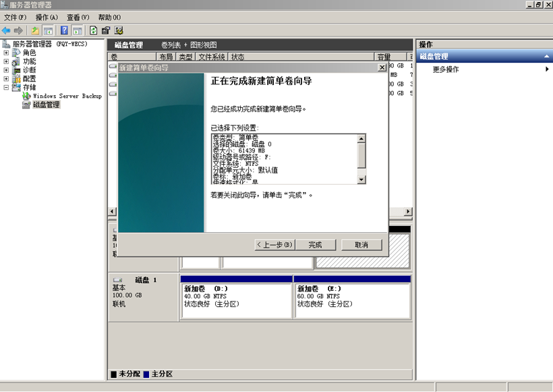The height and width of the screenshot is (392, 553).
Task: Select 磁盘管理 node in the tree
Action: pyautogui.click(x=46, y=105)
